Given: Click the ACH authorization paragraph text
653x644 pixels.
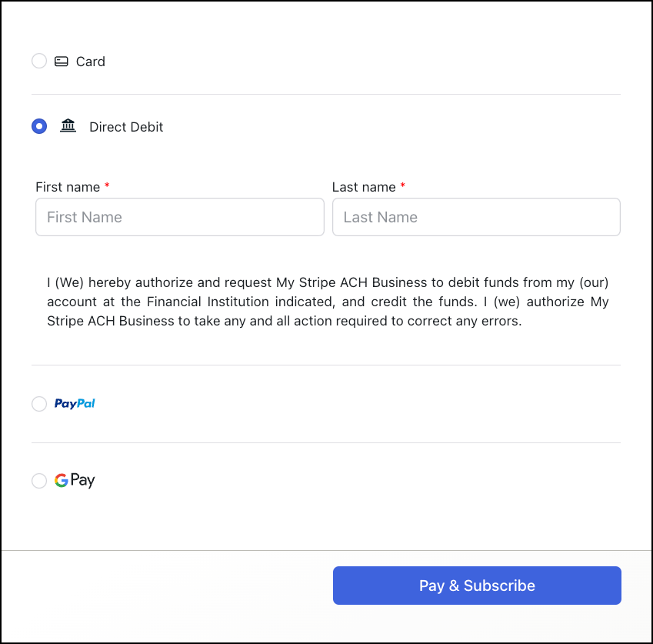Looking at the screenshot, I should 328,302.
